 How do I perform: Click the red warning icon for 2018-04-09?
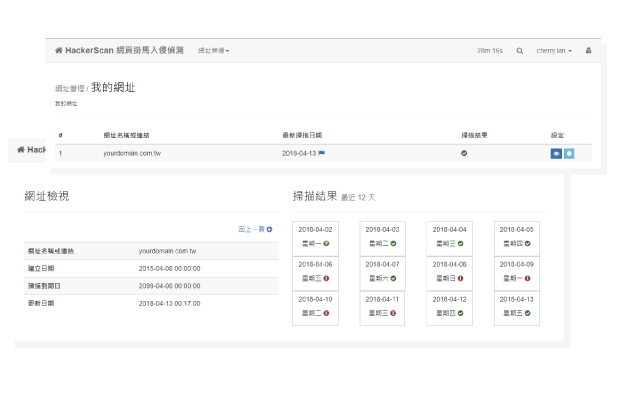528,278
